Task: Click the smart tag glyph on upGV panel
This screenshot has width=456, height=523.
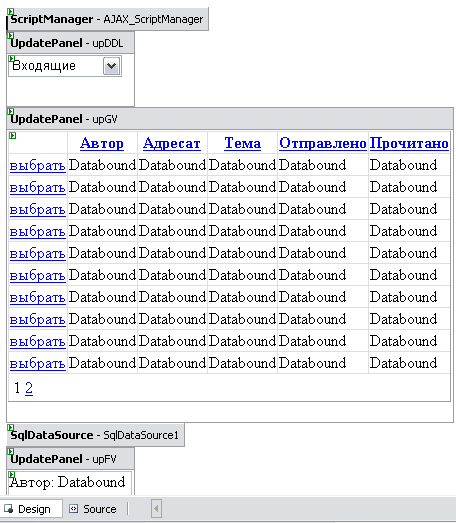Action: (11, 111)
